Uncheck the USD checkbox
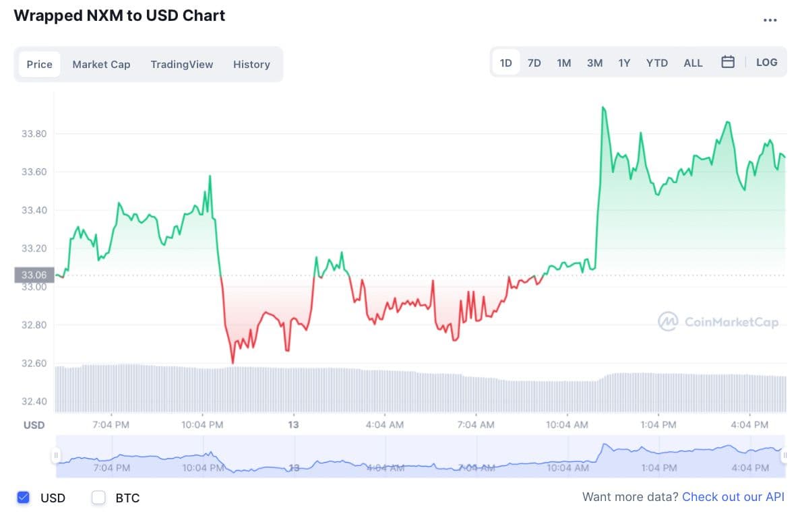 (24, 498)
